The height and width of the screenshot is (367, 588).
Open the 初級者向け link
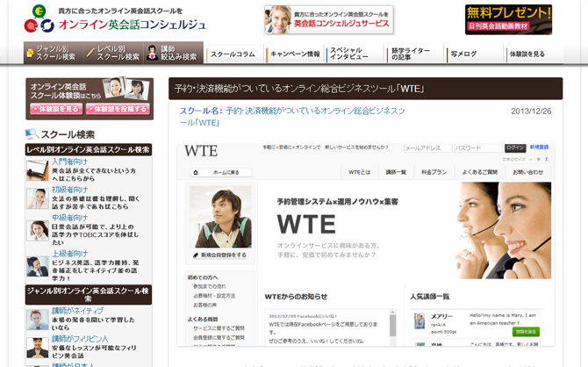pos(69,190)
